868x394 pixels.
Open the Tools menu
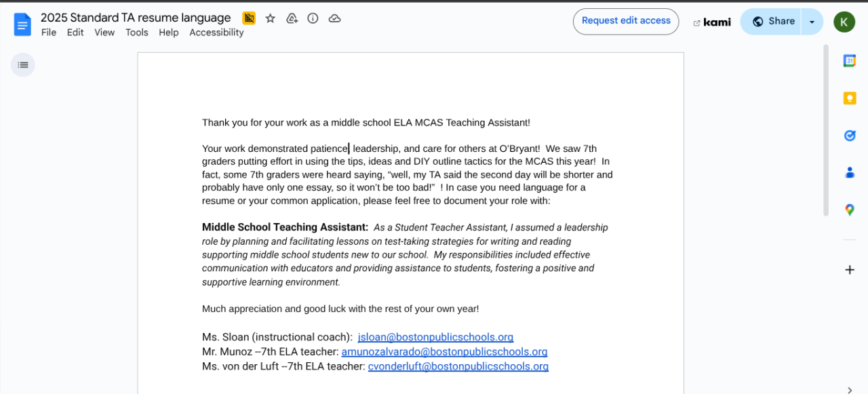tap(136, 33)
